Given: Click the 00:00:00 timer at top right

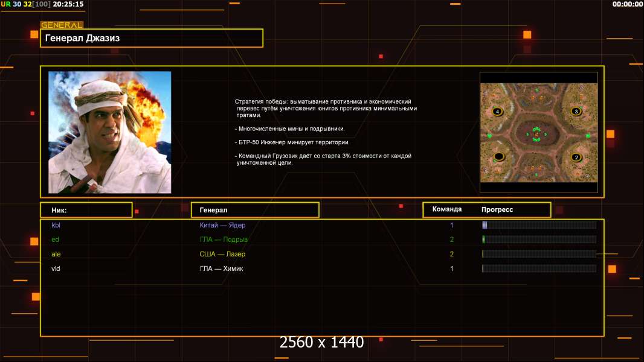Looking at the screenshot, I should [627, 4].
